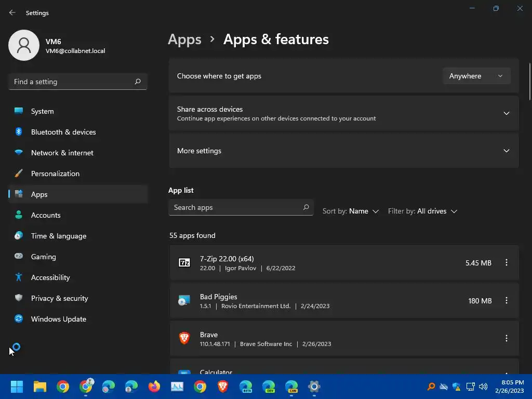
Task: Open Gaming settings
Action: pos(78,257)
